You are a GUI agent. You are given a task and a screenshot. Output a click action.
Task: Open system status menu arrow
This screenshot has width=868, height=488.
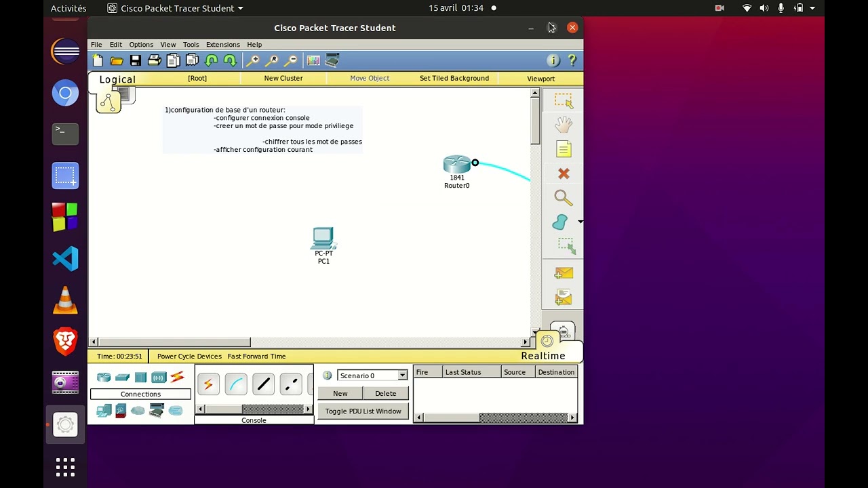tap(812, 8)
